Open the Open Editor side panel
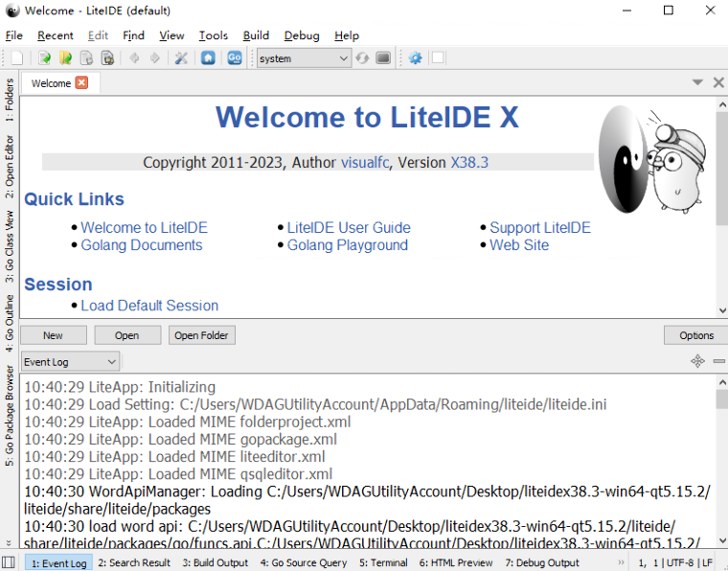Image resolution: width=728 pixels, height=571 pixels. click(10, 167)
